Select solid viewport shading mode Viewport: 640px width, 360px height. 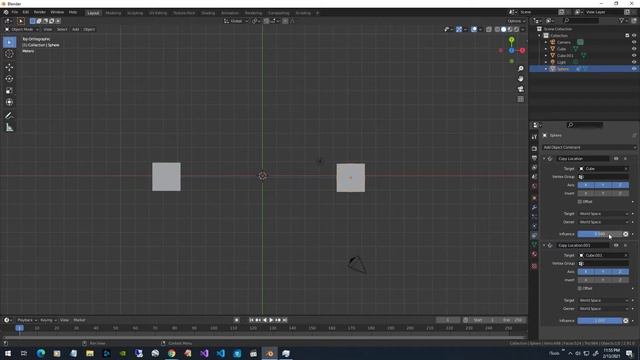[503, 29]
